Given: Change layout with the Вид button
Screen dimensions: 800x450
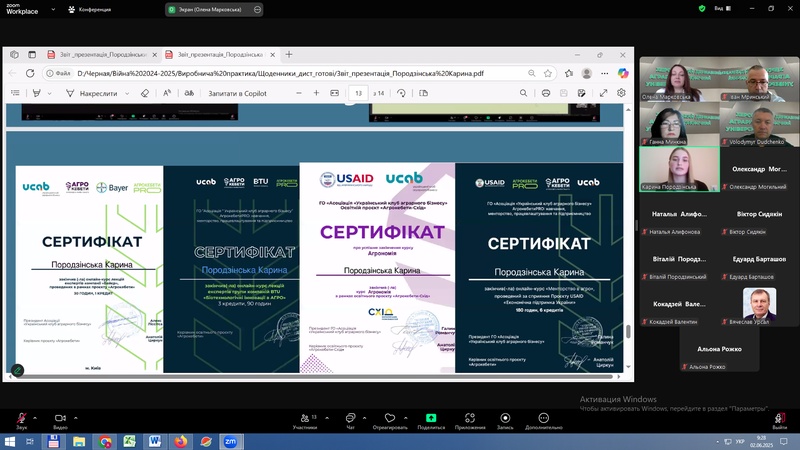Looking at the screenshot, I should pyautogui.click(x=722, y=9).
